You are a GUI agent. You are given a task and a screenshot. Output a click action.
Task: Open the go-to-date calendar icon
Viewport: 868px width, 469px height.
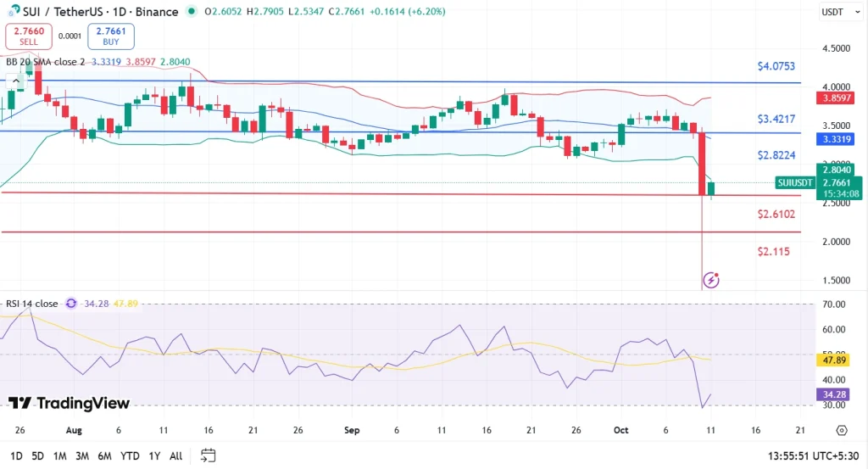point(209,455)
